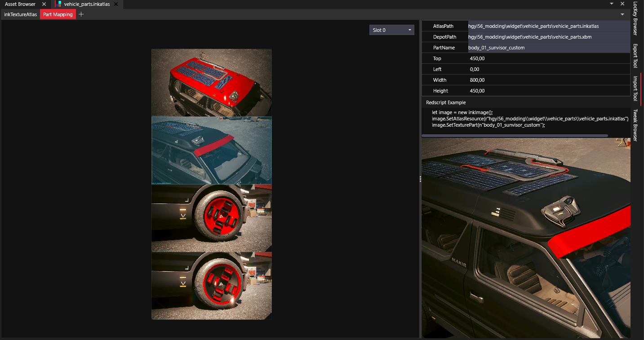
Task: Click the plus icon beside Part Mapping
Action: [81, 14]
